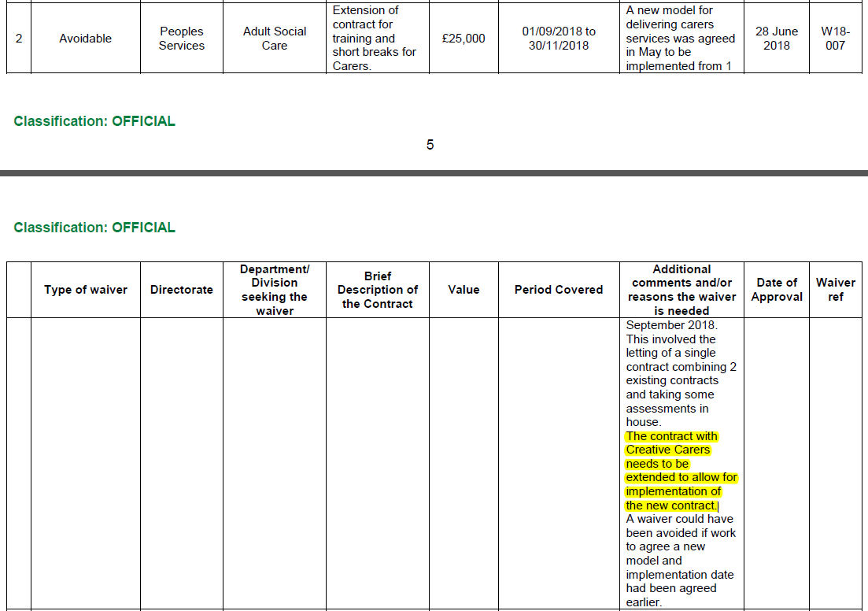Select the 'Value' column header

[x=464, y=290]
